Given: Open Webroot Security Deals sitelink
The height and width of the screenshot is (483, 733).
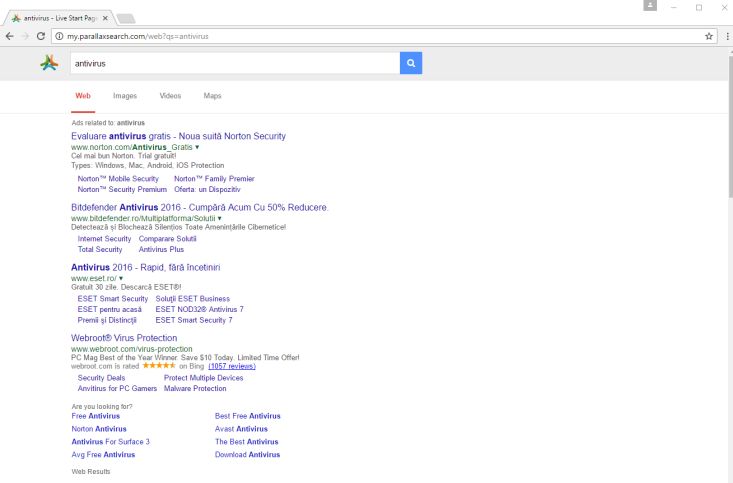Looking at the screenshot, I should tap(101, 378).
